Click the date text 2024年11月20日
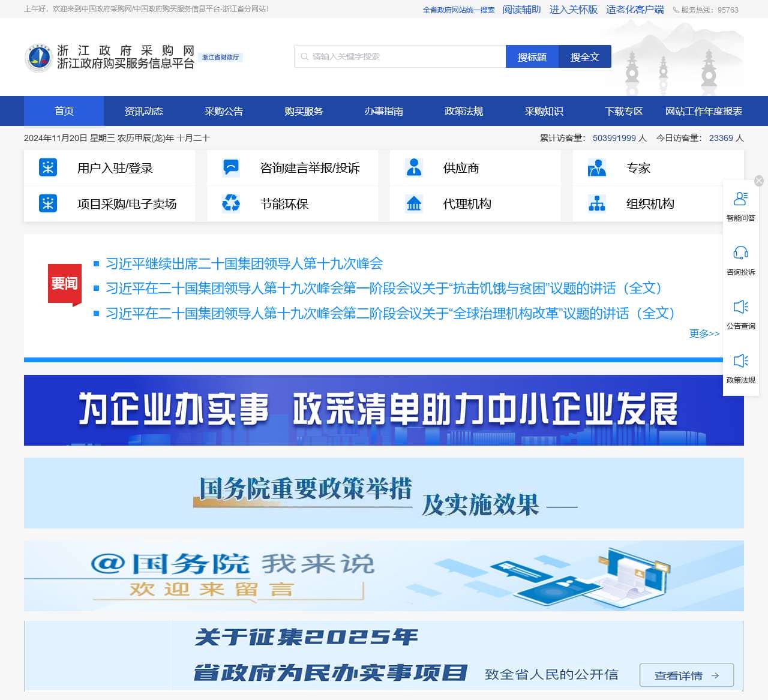This screenshot has width=768, height=700. coord(56,138)
